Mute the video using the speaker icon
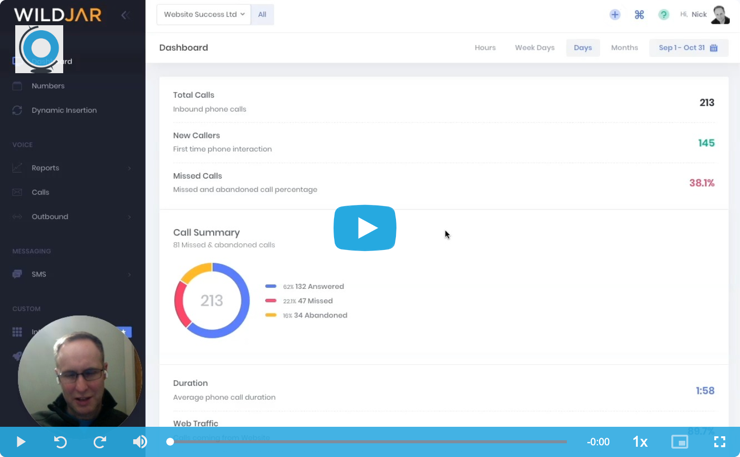 (140, 442)
